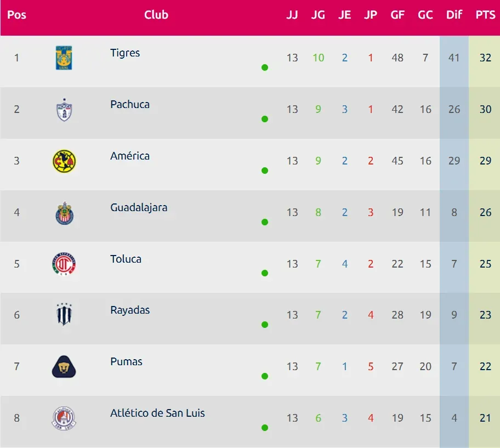Click Tigres points total of 32
The image size is (500, 448).
(x=485, y=58)
